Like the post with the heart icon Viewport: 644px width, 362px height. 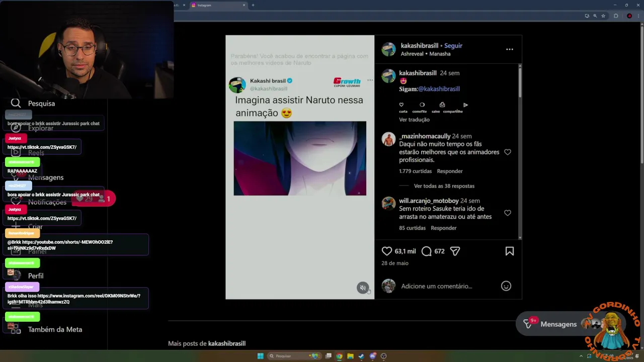387,251
